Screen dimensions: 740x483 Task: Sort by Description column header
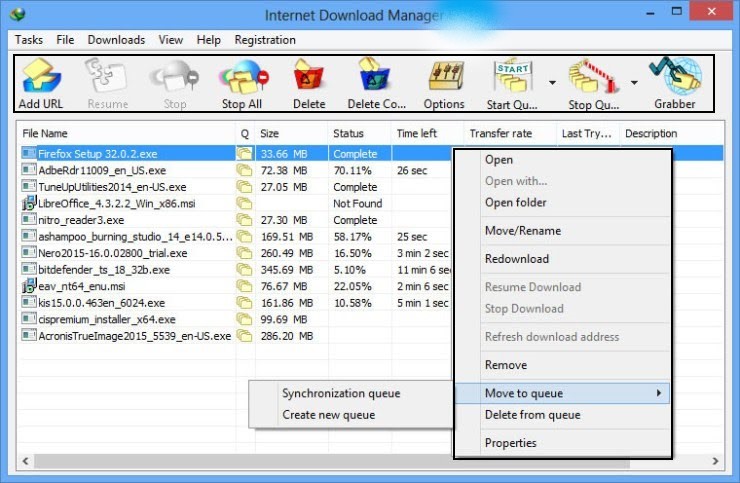click(672, 134)
